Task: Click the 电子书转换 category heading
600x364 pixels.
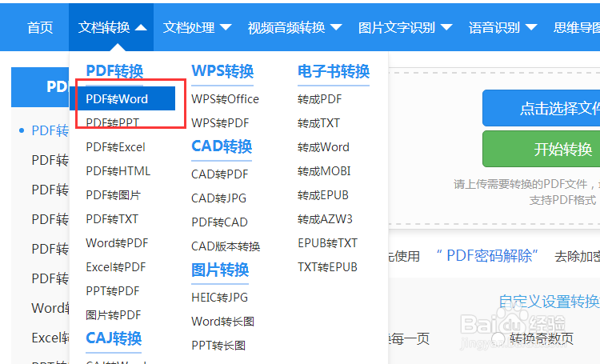Action: (334, 71)
